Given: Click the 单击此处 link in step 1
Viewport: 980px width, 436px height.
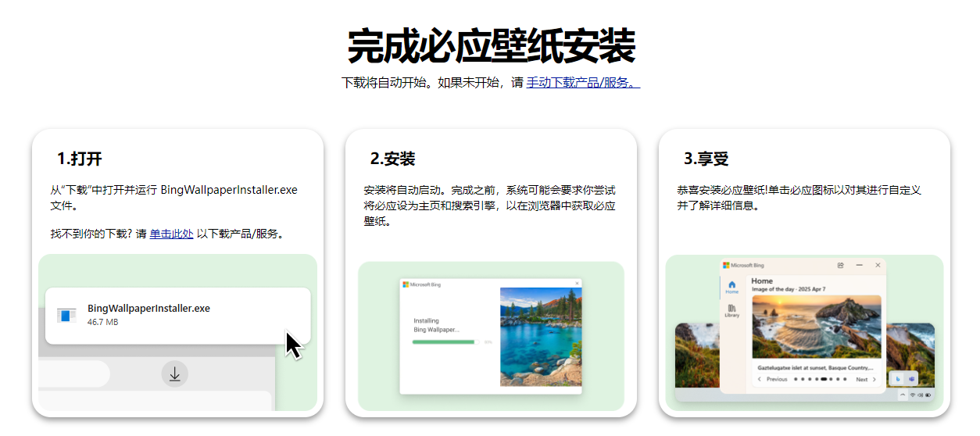Looking at the screenshot, I should (x=171, y=233).
